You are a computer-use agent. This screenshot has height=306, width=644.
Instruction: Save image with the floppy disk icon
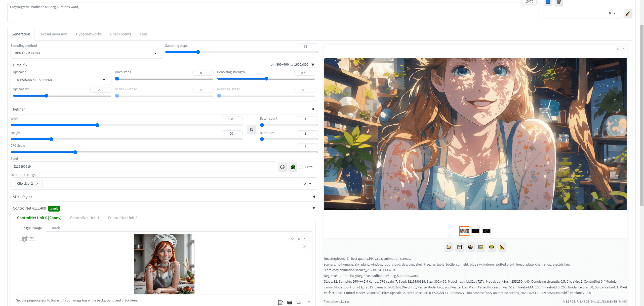pyautogui.click(x=459, y=247)
